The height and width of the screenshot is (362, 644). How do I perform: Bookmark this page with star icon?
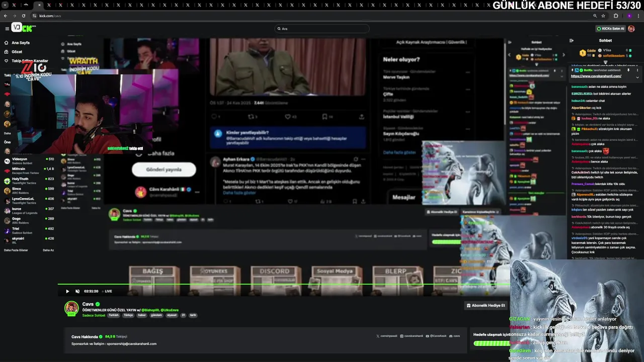(x=603, y=16)
